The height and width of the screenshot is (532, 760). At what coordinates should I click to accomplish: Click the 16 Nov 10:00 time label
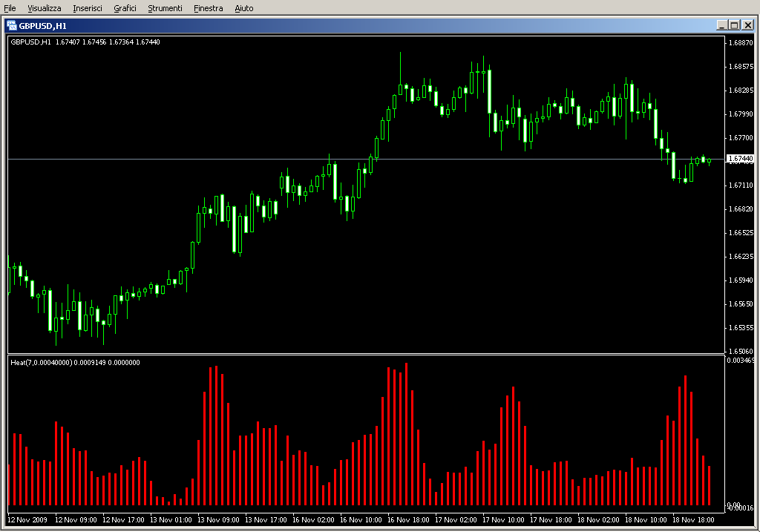point(361,520)
